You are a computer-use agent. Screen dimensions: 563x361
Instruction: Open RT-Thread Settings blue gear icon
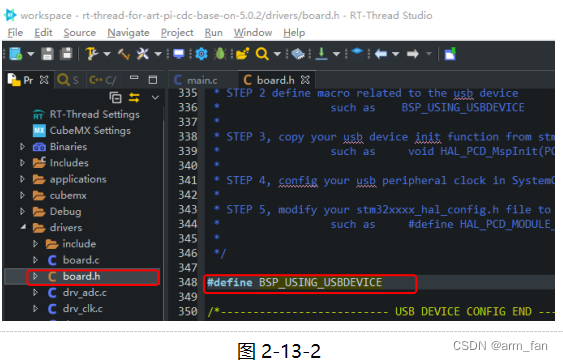[x=201, y=54]
